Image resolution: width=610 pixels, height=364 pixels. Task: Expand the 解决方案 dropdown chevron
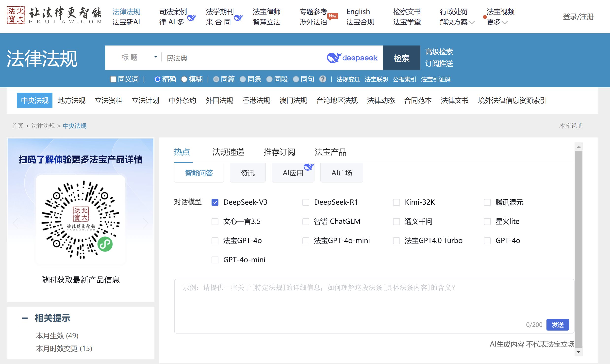[x=472, y=23]
